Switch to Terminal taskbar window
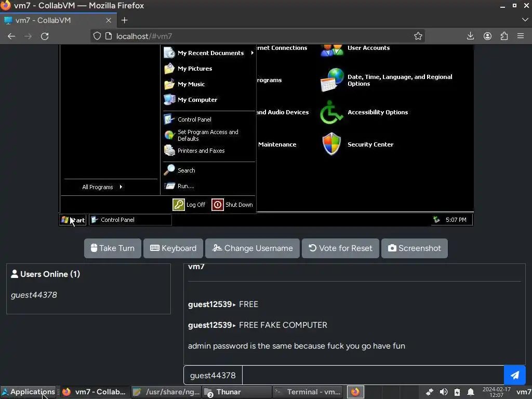Viewport: 532px width, 399px height. pyautogui.click(x=308, y=392)
